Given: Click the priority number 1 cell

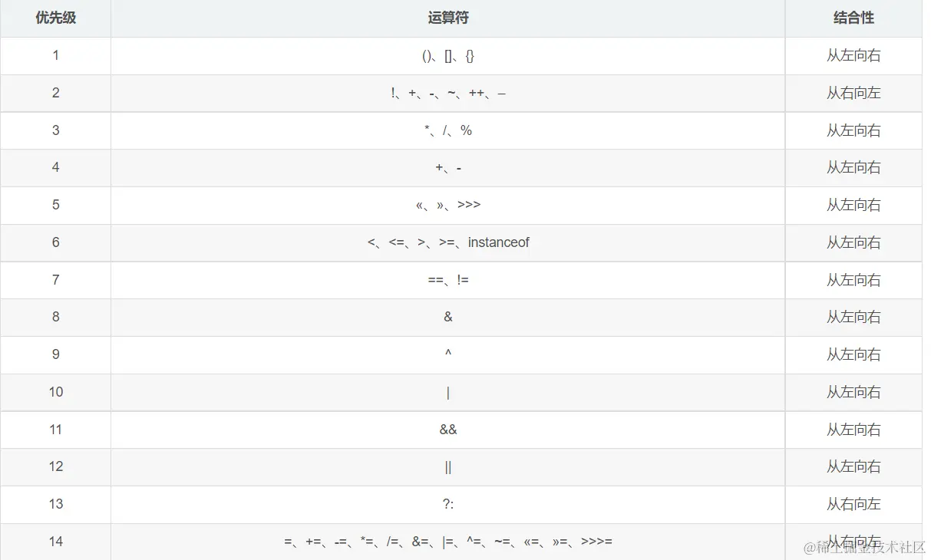Looking at the screenshot, I should (55, 55).
